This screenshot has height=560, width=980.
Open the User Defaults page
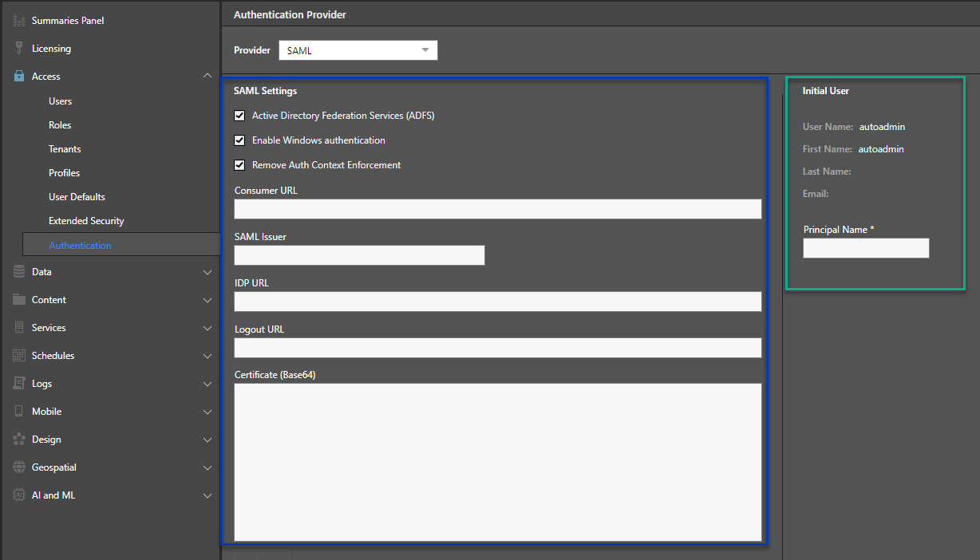pyautogui.click(x=77, y=196)
